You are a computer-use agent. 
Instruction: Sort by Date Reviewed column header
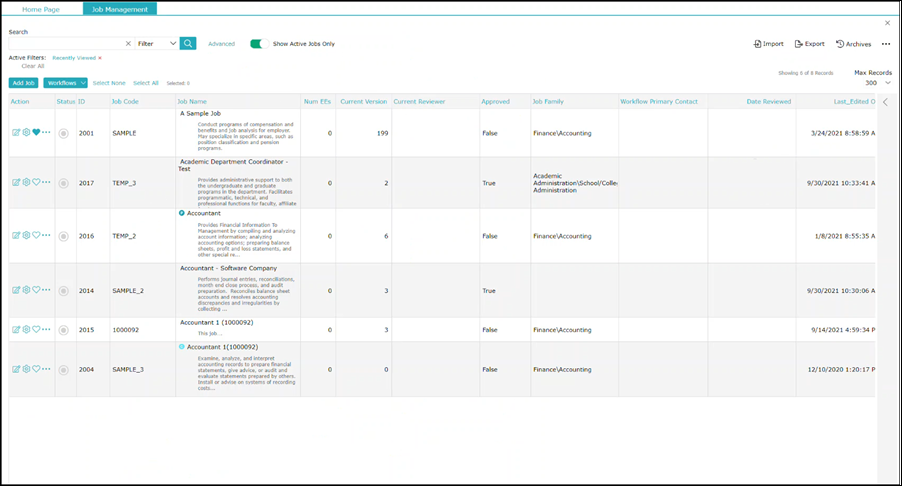(769, 102)
